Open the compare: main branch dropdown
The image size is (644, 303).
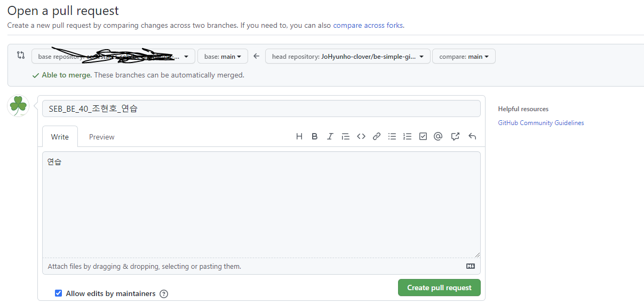(464, 56)
